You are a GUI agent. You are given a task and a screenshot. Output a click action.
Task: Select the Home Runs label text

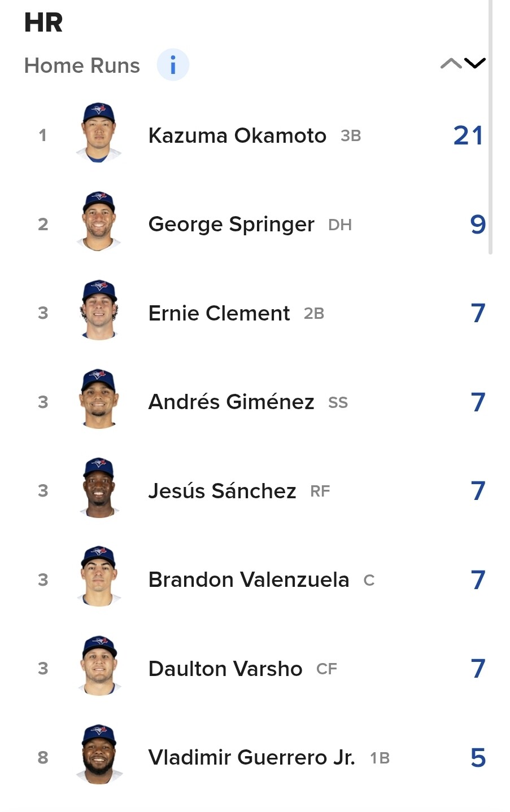click(x=82, y=65)
